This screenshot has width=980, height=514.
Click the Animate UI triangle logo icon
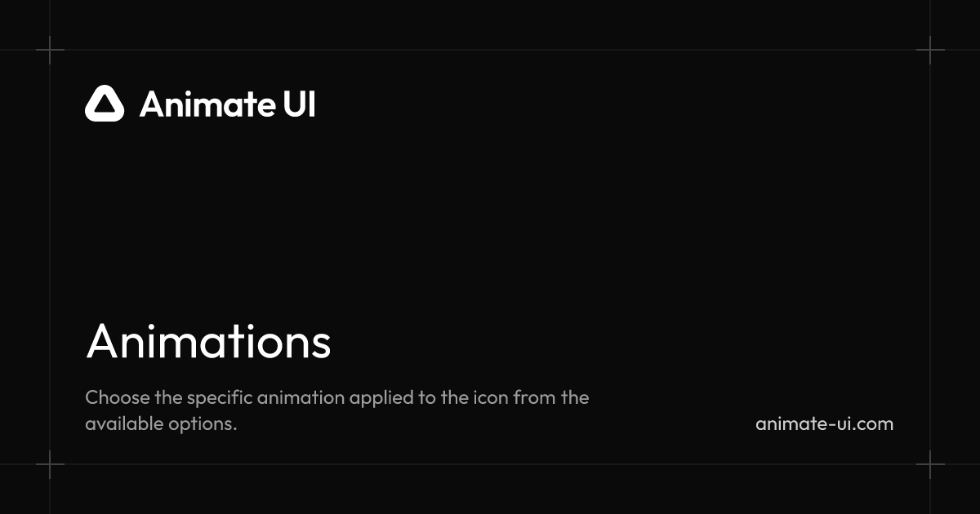pyautogui.click(x=105, y=104)
